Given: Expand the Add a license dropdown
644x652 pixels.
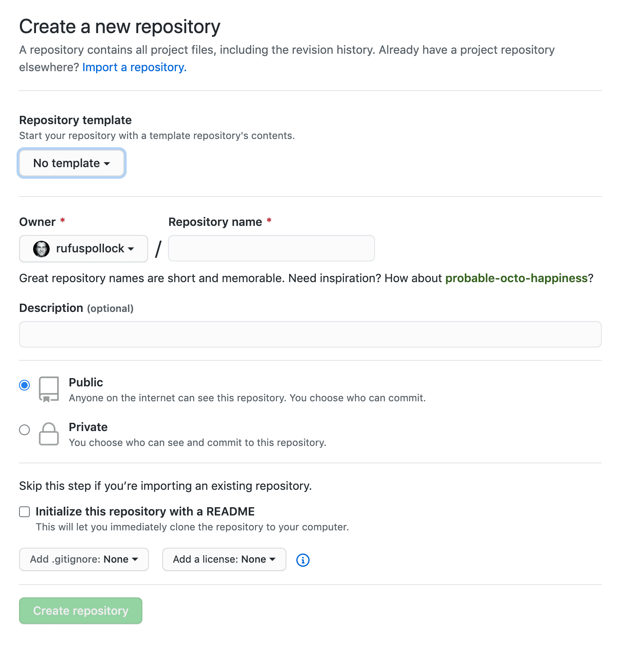Looking at the screenshot, I should (x=224, y=559).
